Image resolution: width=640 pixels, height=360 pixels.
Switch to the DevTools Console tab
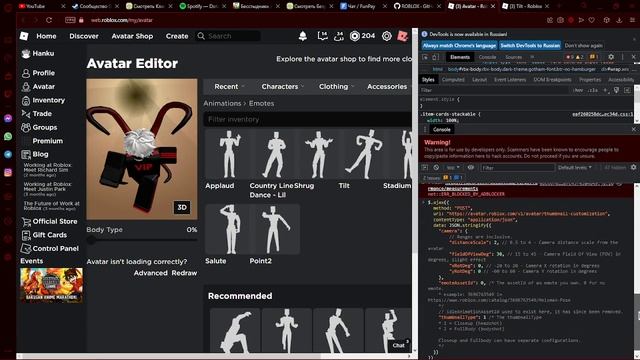coord(487,57)
